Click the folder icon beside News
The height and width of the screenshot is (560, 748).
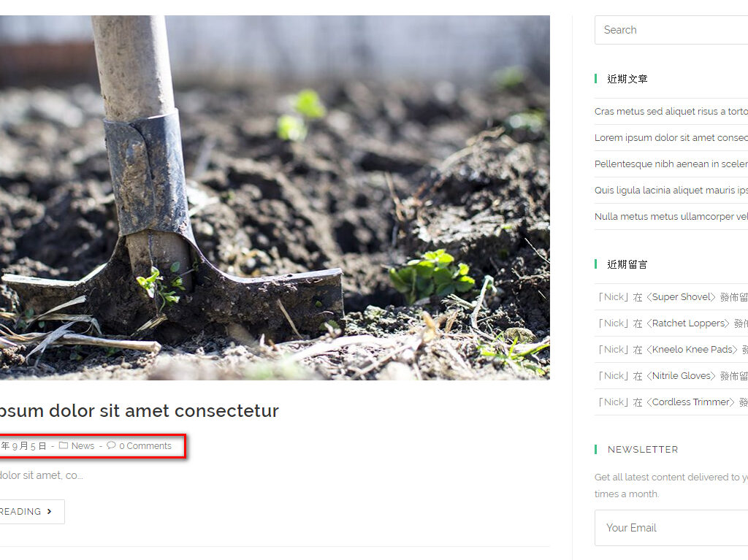(x=64, y=445)
